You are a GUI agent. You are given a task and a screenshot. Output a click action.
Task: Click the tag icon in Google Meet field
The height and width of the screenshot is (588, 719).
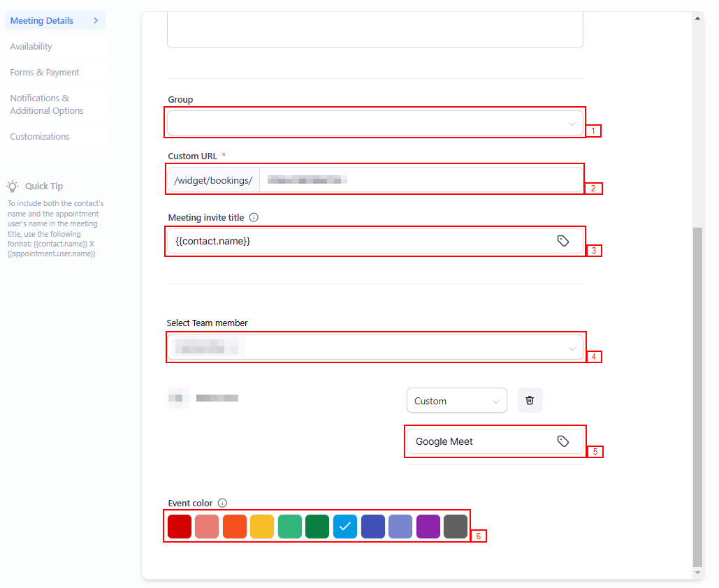[x=562, y=441]
